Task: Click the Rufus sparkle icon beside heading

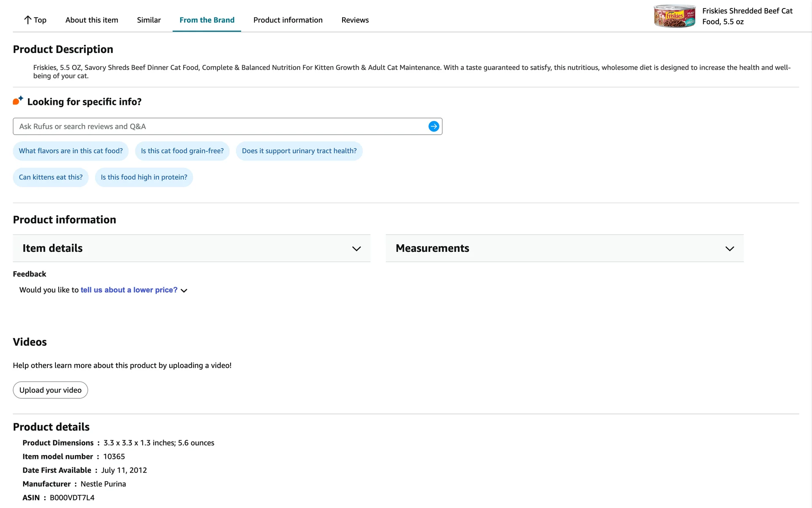Action: [18, 101]
